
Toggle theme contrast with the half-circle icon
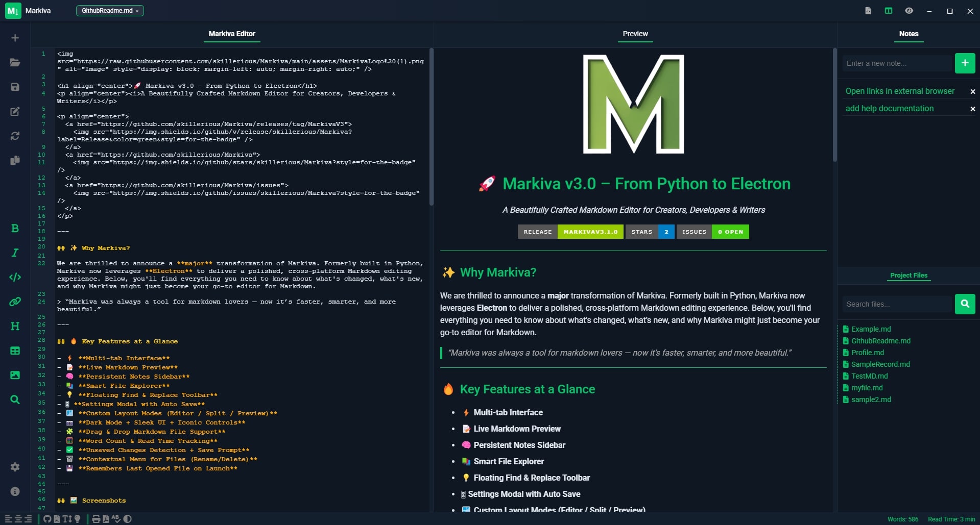(x=128, y=519)
